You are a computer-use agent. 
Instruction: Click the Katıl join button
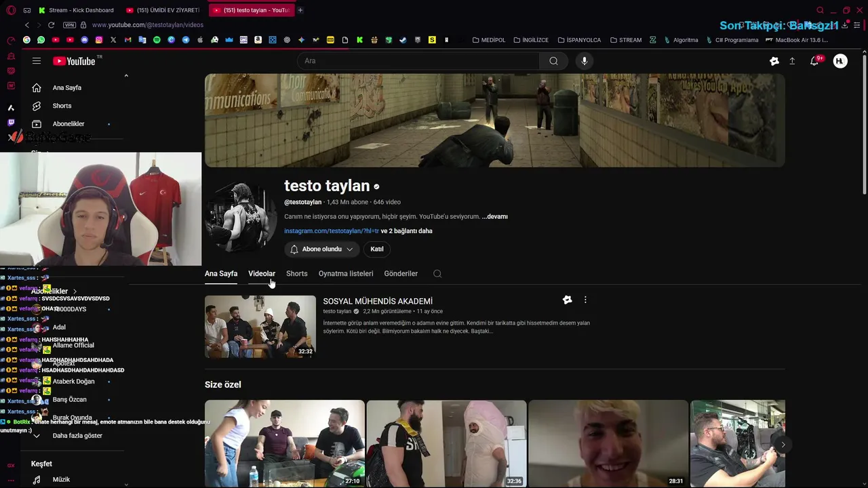coord(377,249)
